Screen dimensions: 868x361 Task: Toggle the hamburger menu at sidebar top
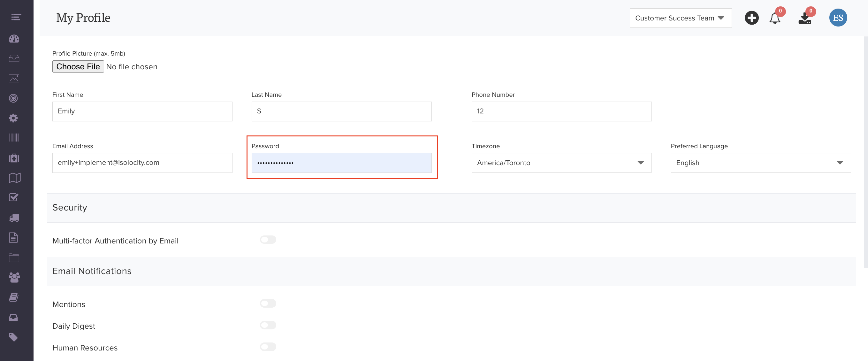point(16,17)
